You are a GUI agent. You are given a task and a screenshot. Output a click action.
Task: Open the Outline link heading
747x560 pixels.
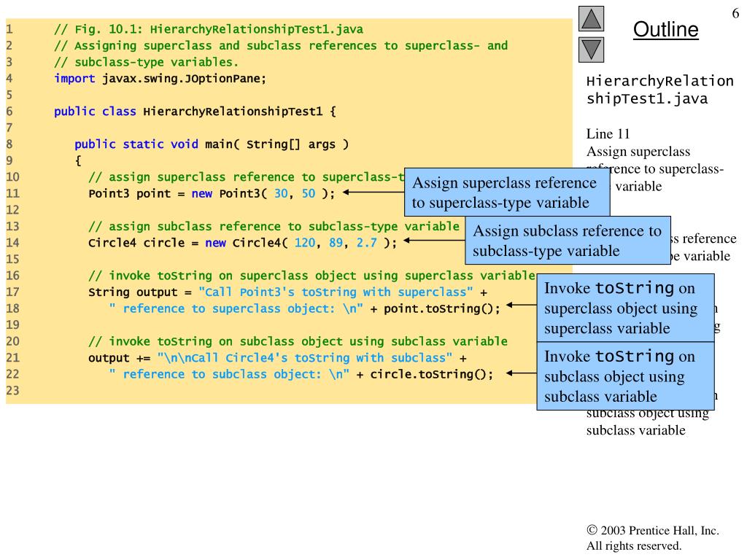click(x=665, y=29)
